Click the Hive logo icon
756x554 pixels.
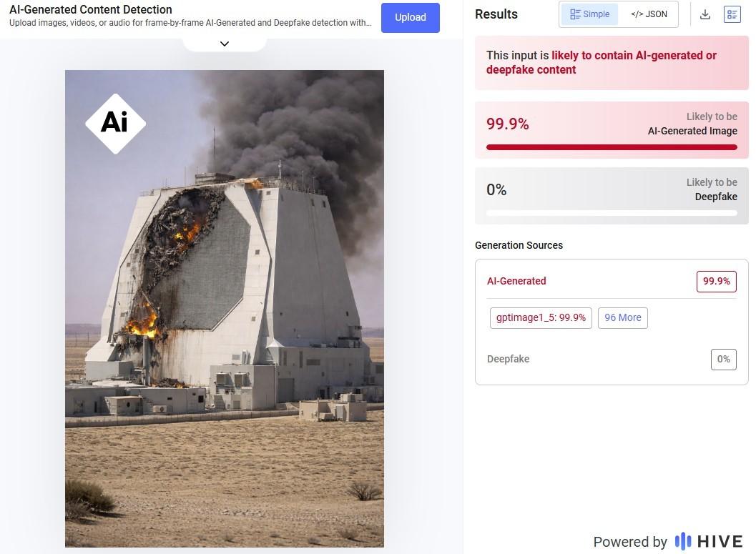coord(683,541)
